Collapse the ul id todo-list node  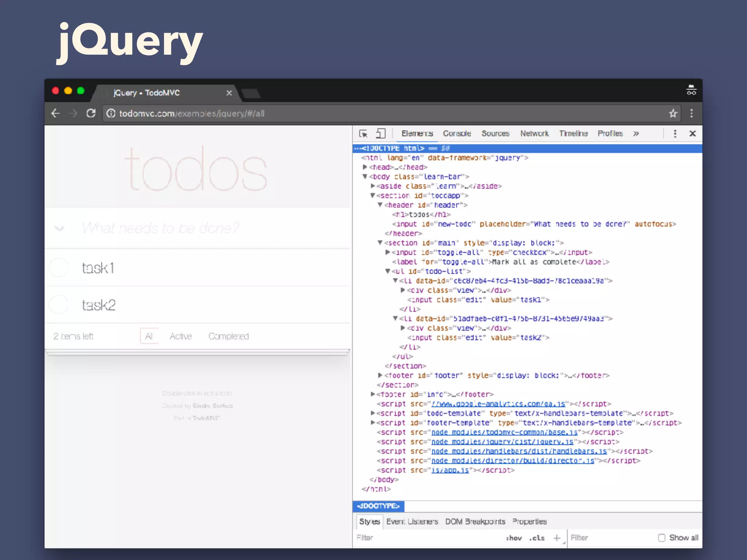[388, 271]
